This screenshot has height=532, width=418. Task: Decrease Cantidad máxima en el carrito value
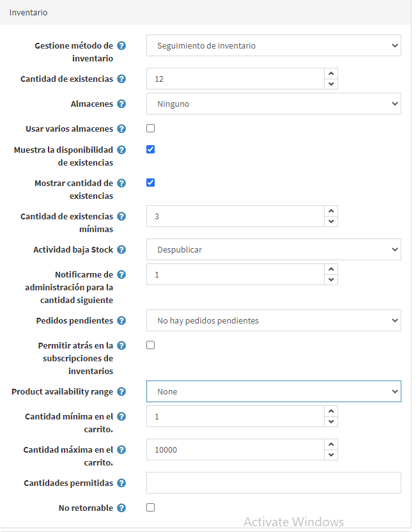tap(331, 455)
